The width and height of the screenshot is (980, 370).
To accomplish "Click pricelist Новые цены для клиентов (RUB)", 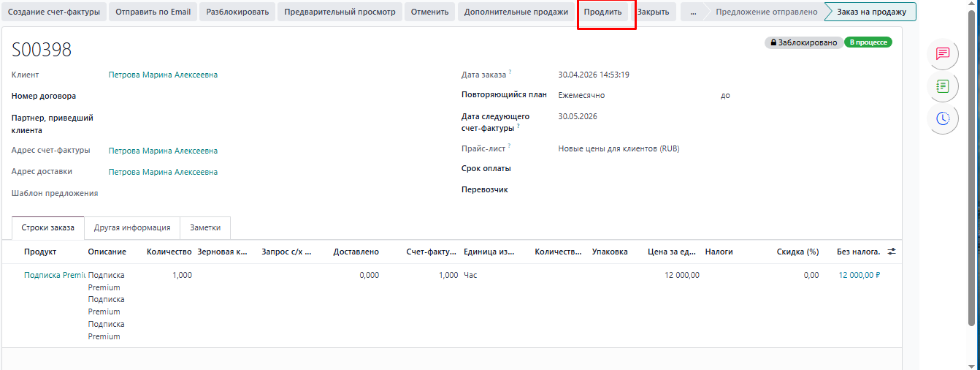I will [619, 148].
